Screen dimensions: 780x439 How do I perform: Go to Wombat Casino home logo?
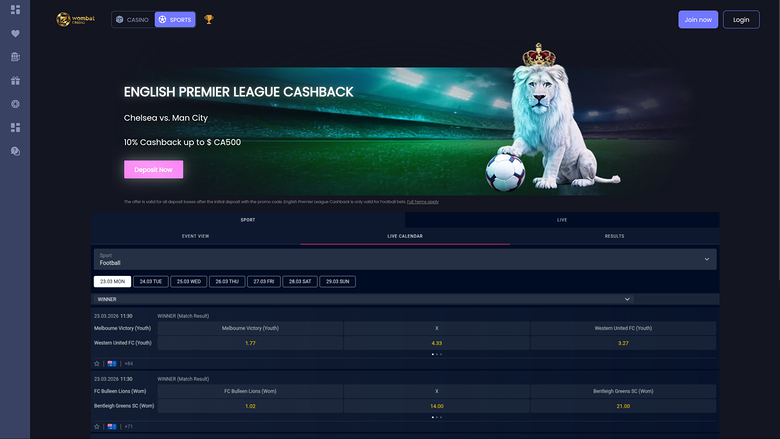(76, 19)
